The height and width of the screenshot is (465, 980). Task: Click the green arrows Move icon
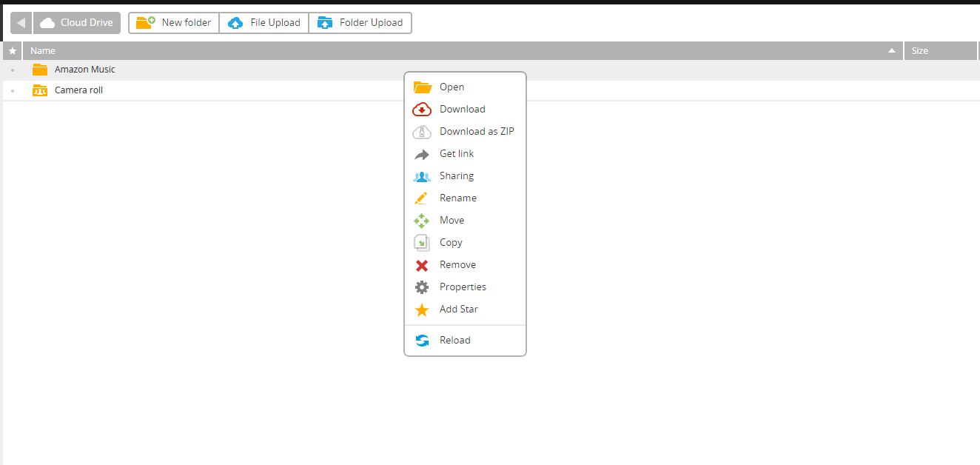pos(421,221)
